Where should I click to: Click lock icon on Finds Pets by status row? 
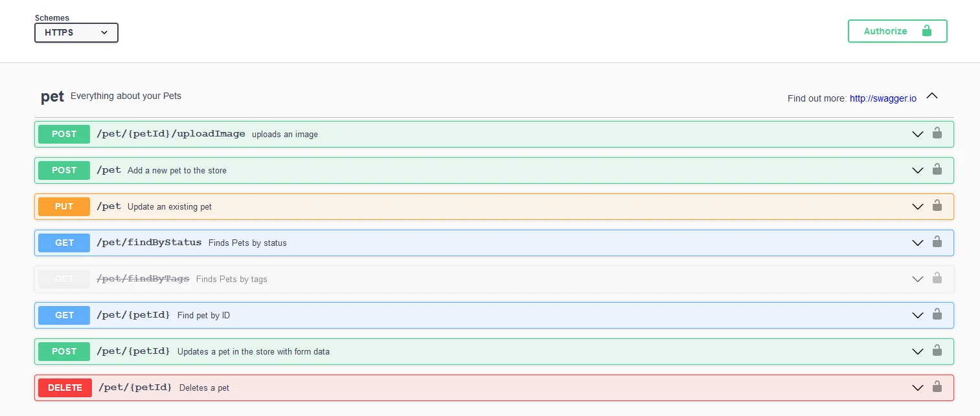click(x=937, y=242)
